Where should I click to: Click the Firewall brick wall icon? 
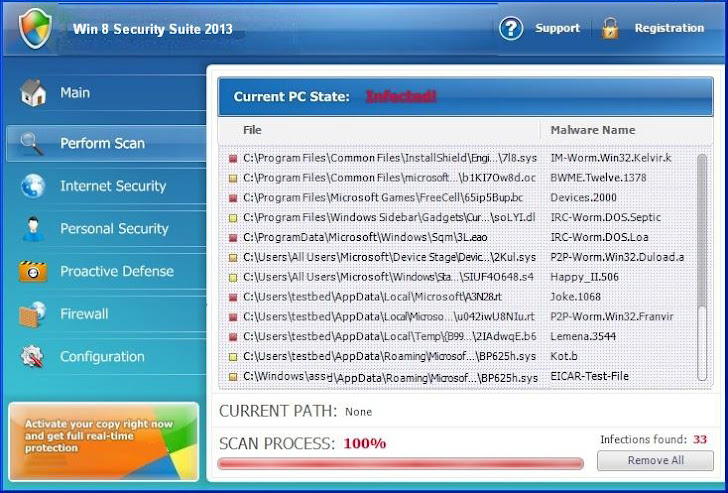pos(32,314)
